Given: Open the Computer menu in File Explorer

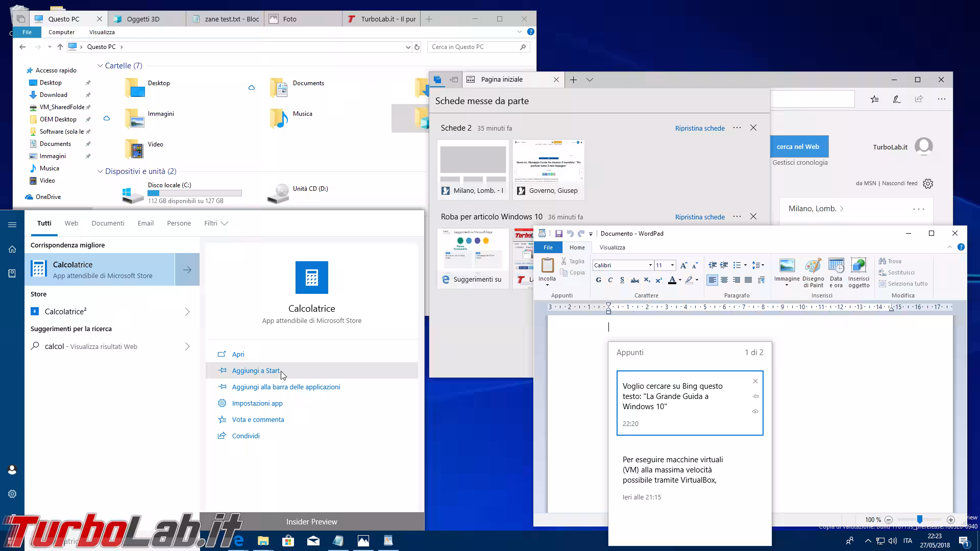Looking at the screenshot, I should [x=61, y=32].
